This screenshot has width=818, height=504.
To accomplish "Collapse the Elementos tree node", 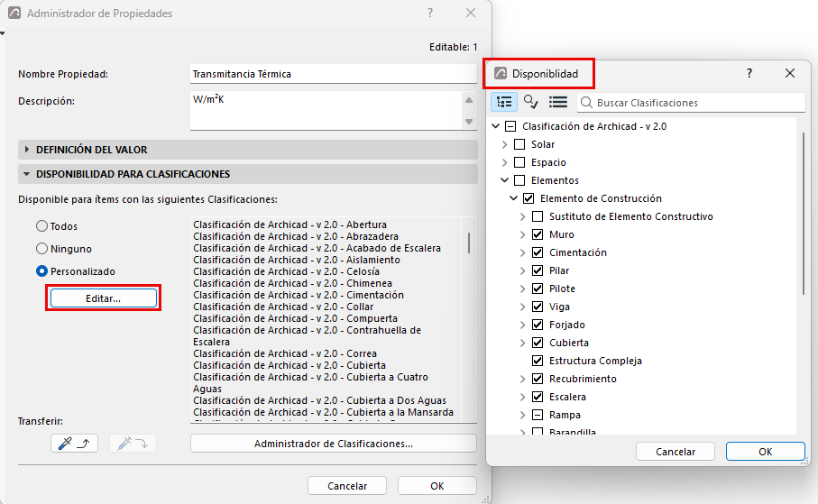I will tap(504, 180).
